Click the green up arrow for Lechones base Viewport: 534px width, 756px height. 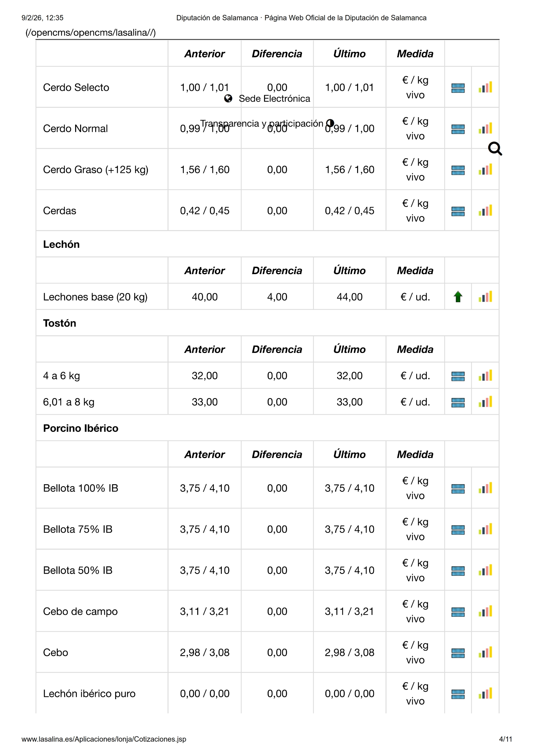tap(458, 297)
